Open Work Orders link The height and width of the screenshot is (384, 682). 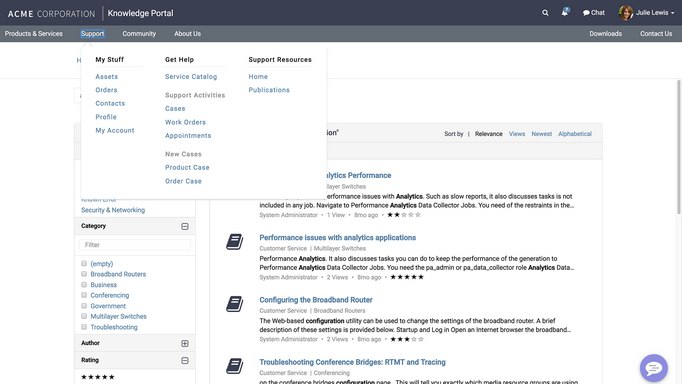(185, 122)
